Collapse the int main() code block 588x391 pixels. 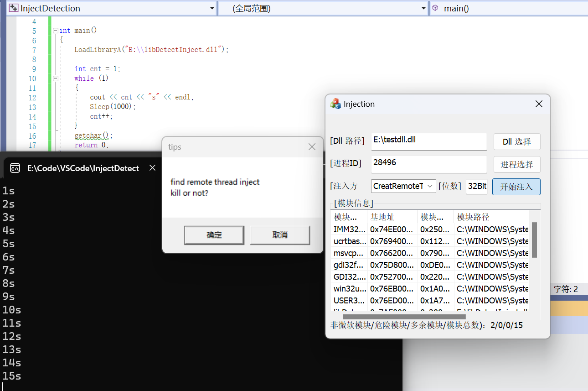(x=56, y=31)
